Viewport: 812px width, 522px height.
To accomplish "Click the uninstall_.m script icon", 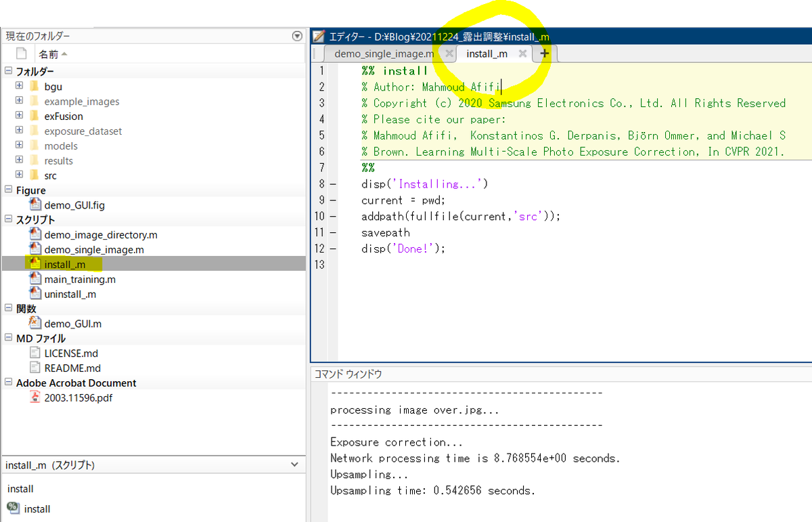I will (35, 294).
